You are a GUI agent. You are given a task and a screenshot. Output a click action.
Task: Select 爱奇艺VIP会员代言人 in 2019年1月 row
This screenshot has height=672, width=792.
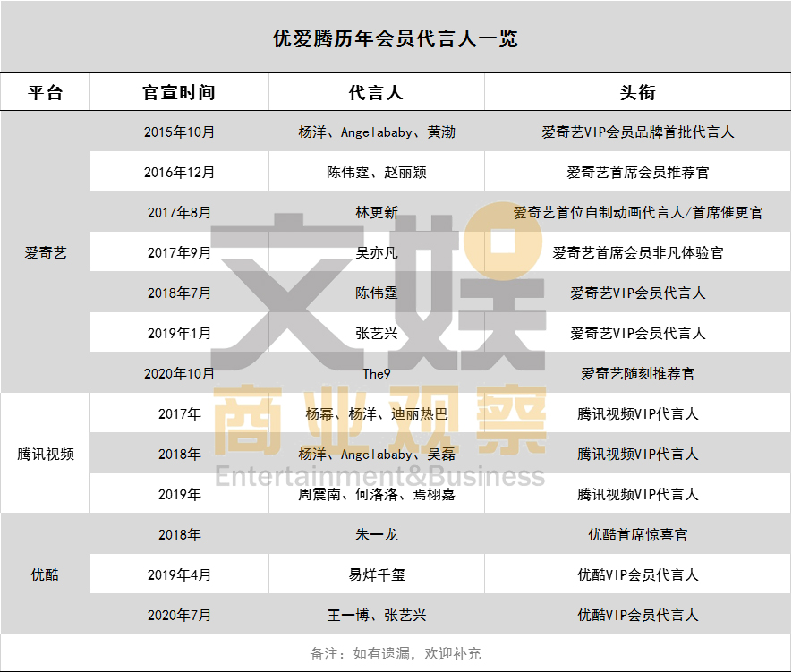point(637,333)
